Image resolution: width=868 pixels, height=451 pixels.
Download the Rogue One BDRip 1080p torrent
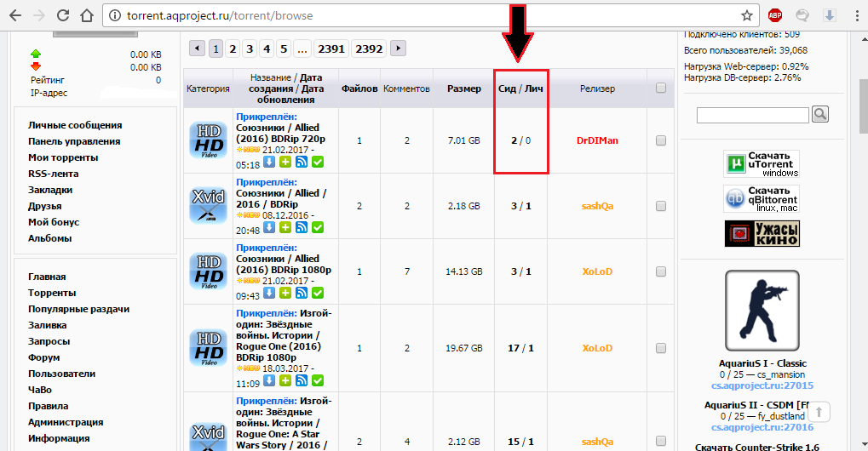tap(269, 380)
